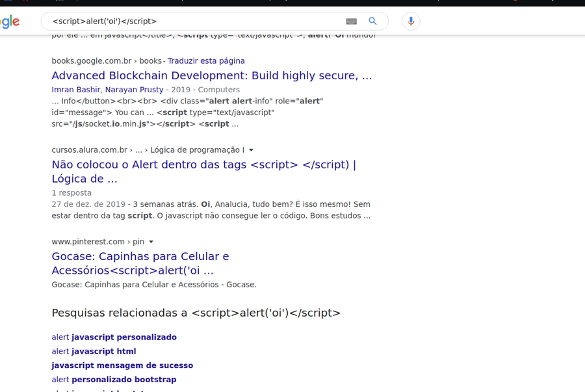
Task: Search for 'alert javascript personalizado'
Action: (x=114, y=337)
